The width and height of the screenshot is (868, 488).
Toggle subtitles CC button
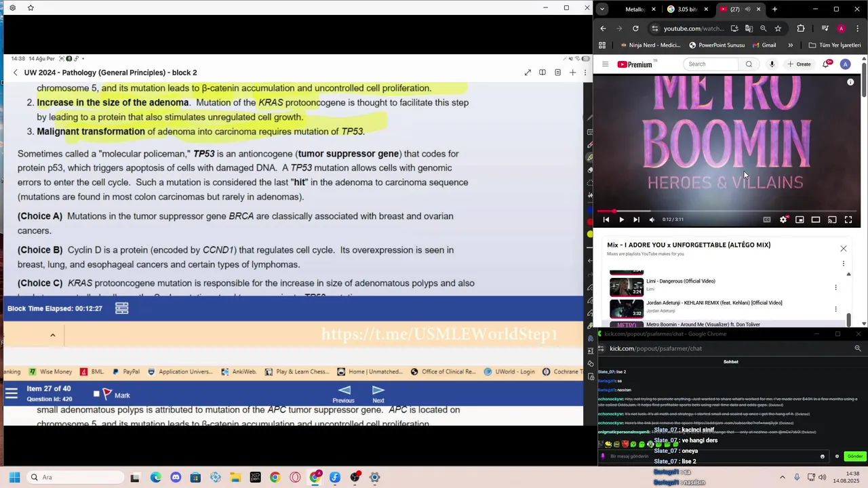[767, 220]
